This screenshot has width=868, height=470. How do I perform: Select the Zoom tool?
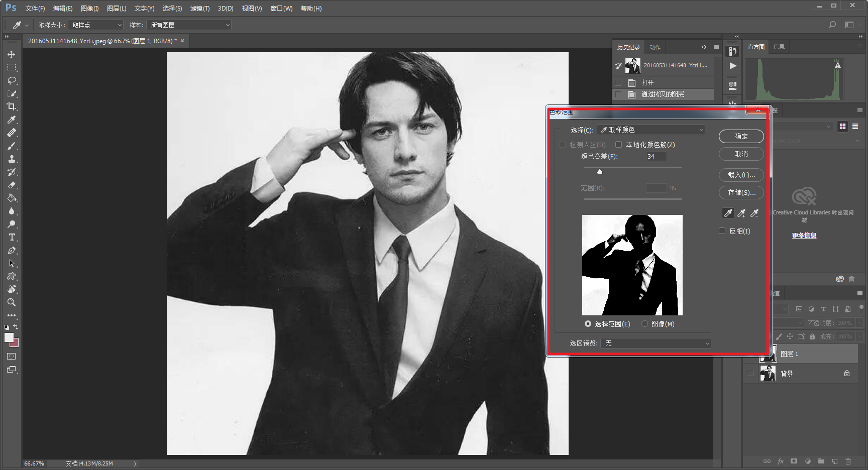[x=11, y=302]
